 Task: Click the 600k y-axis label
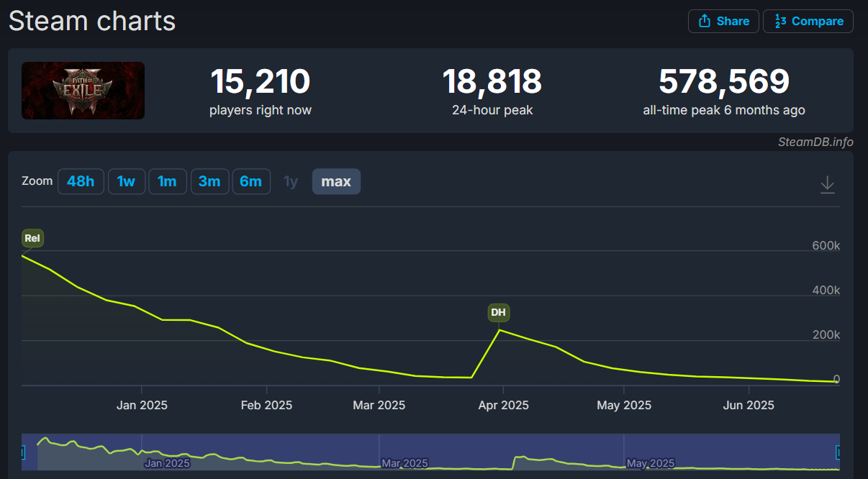(x=826, y=246)
